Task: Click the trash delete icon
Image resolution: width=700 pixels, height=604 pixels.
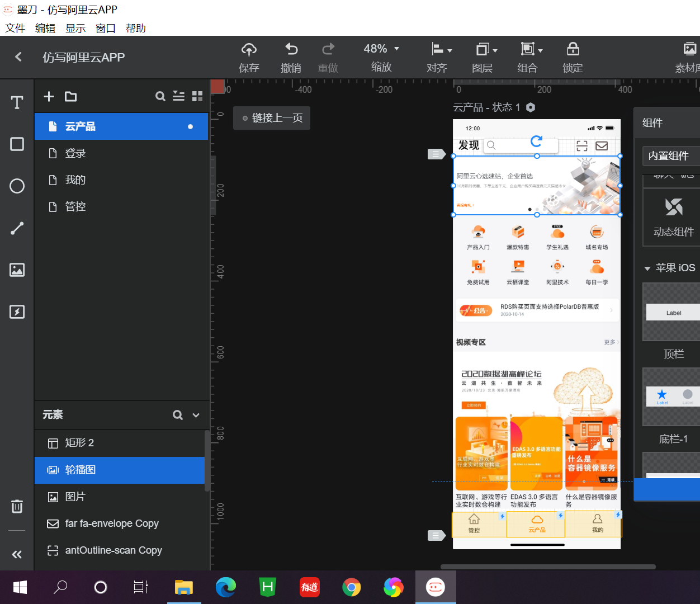Action: (x=17, y=506)
